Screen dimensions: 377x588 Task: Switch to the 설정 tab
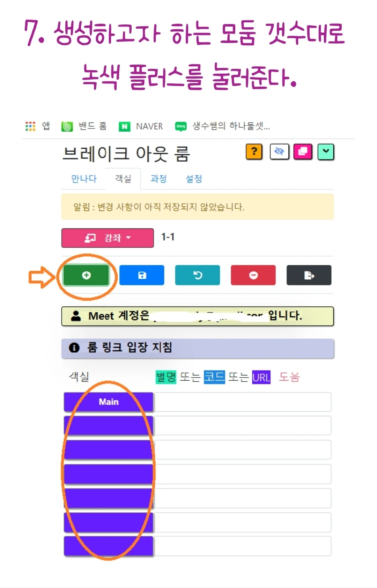(x=194, y=179)
